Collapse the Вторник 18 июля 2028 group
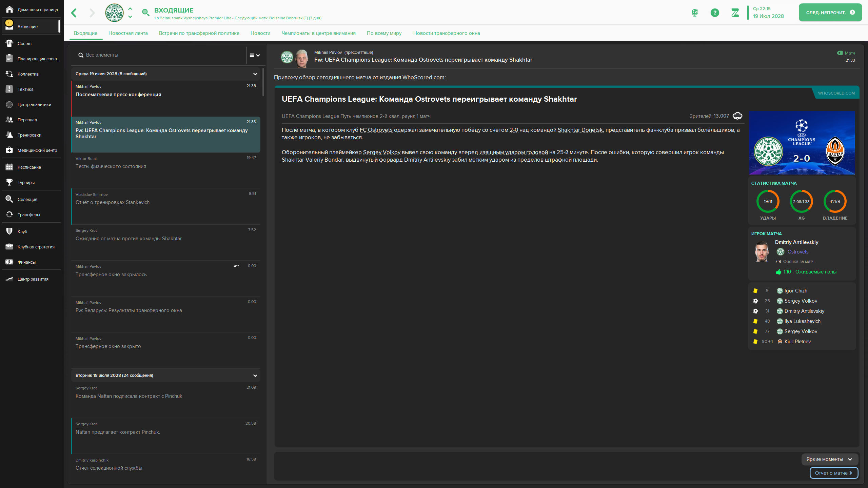 click(x=255, y=375)
